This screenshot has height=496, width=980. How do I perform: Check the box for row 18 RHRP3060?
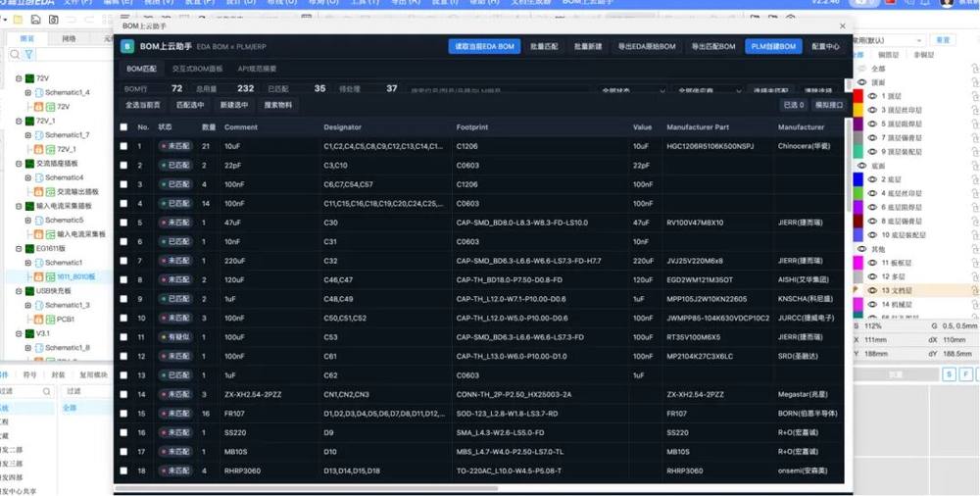point(123,471)
